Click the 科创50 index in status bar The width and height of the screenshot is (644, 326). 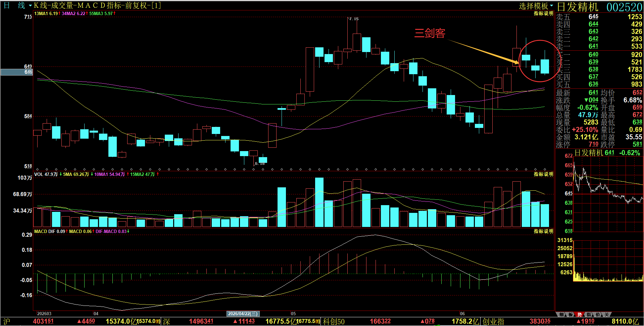[x=334, y=321]
